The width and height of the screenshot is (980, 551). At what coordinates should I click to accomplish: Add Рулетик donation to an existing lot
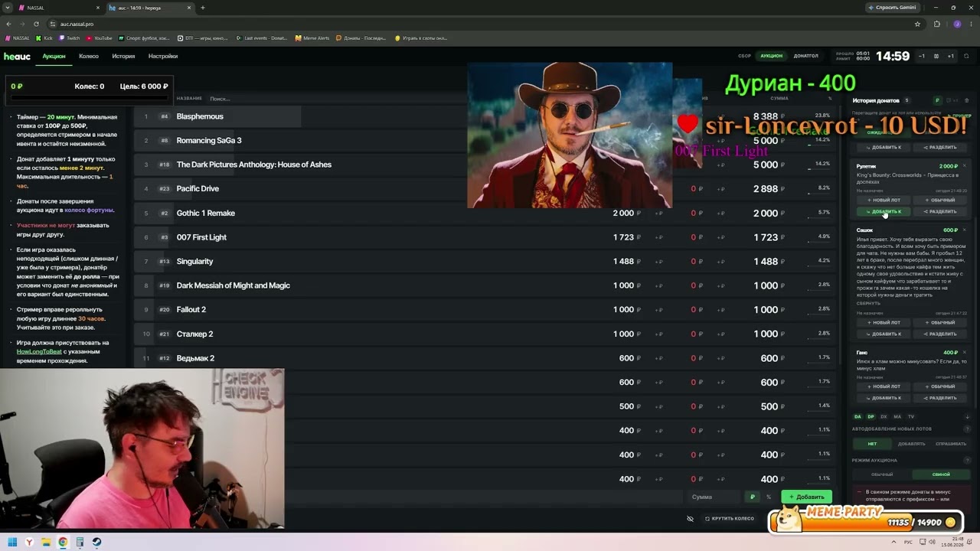(884, 211)
